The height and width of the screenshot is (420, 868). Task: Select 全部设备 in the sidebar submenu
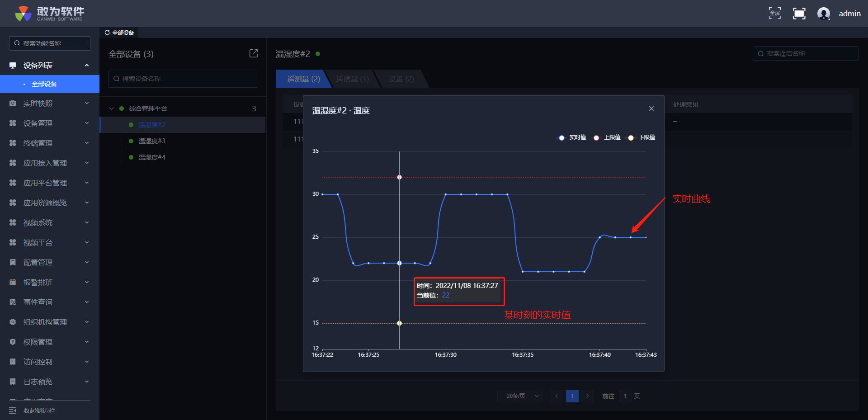(50, 84)
